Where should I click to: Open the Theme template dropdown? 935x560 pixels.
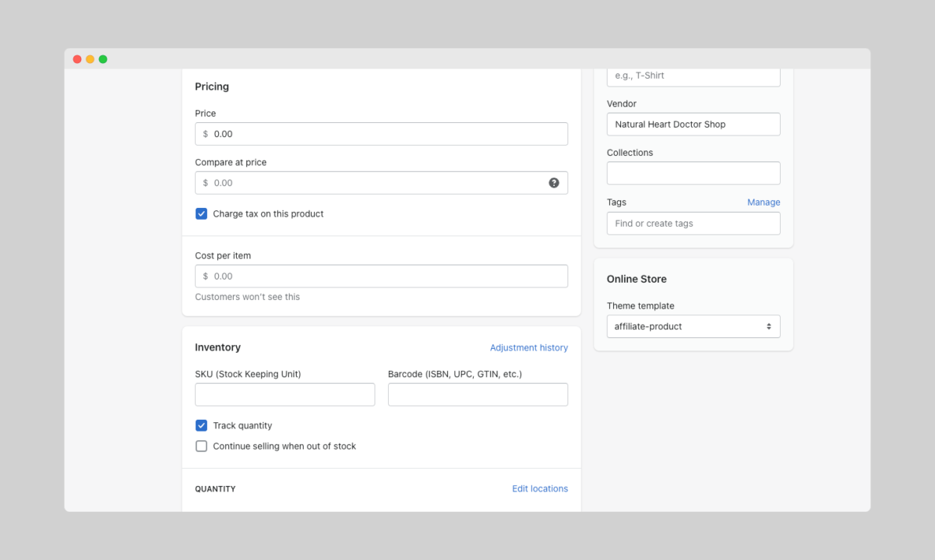(x=693, y=326)
